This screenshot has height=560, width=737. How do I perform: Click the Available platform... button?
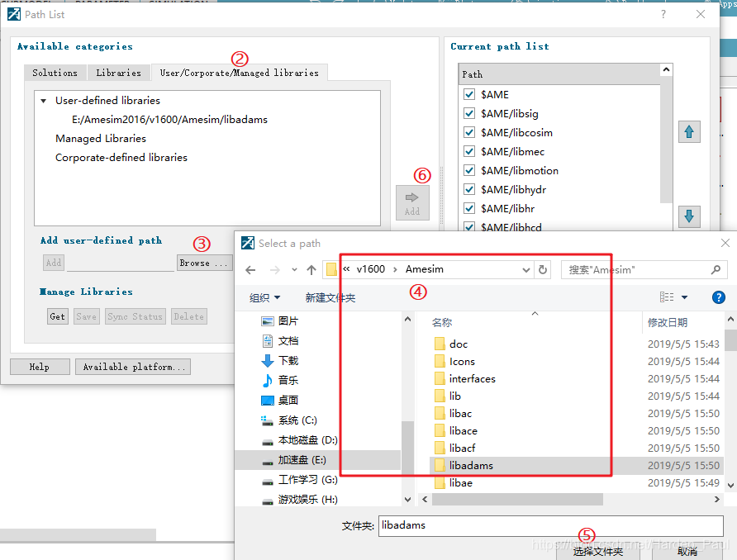coord(133,367)
